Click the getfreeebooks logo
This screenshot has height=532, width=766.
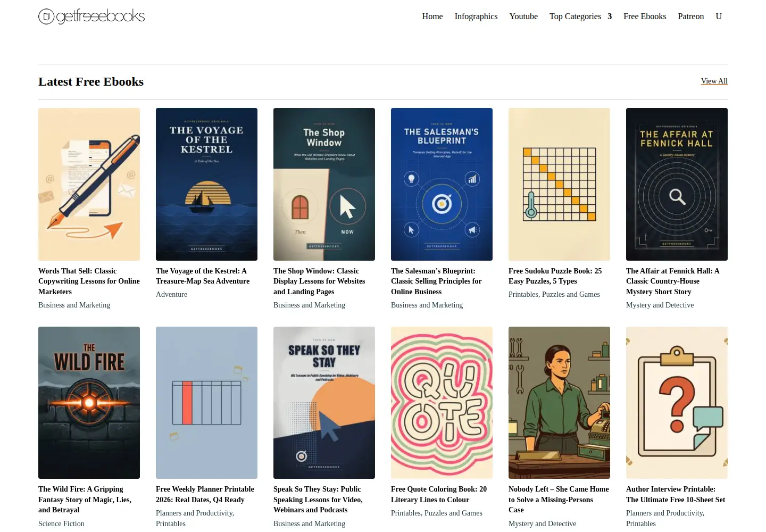pos(91,16)
